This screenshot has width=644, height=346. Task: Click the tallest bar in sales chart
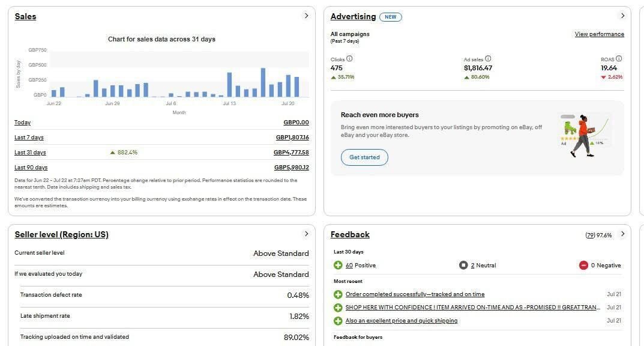(263, 82)
